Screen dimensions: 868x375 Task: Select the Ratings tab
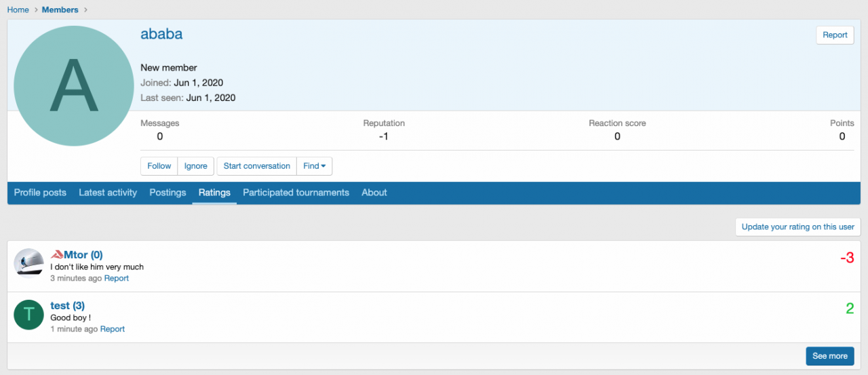click(x=214, y=193)
